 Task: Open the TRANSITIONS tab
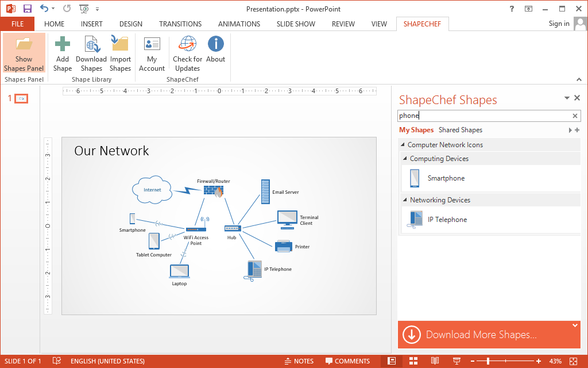(180, 24)
